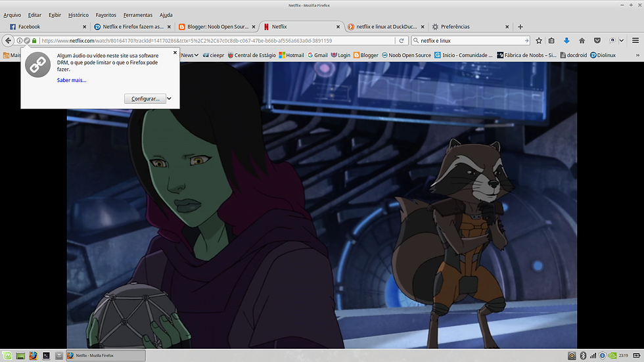
Task: Open the Hotmail bookmark
Action: [291, 55]
